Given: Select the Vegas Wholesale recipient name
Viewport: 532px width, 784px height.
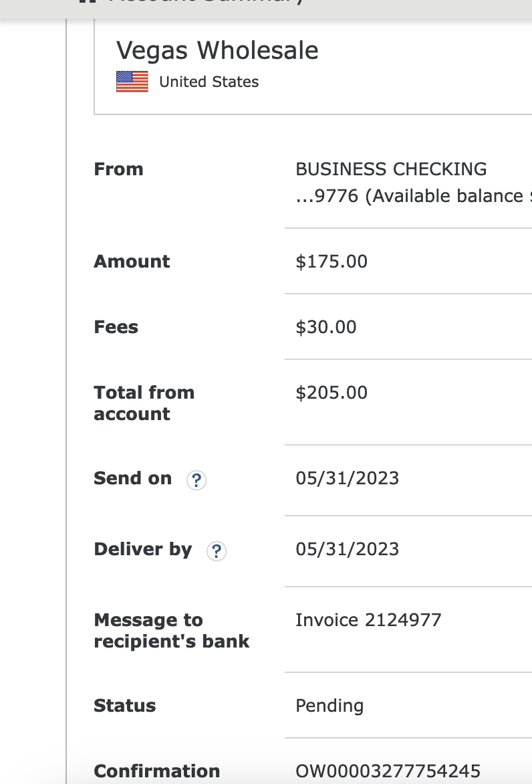Looking at the screenshot, I should pos(217,50).
